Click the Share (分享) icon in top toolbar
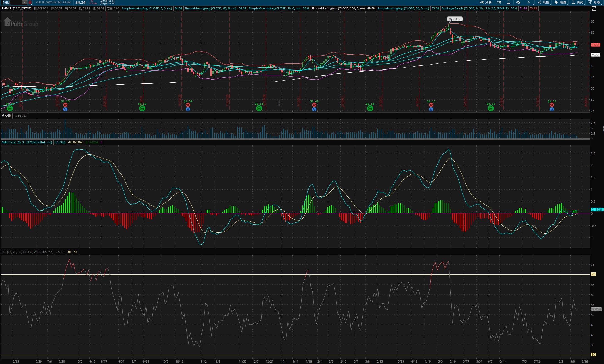The height and width of the screenshot is (364, 604). tap(485, 2)
